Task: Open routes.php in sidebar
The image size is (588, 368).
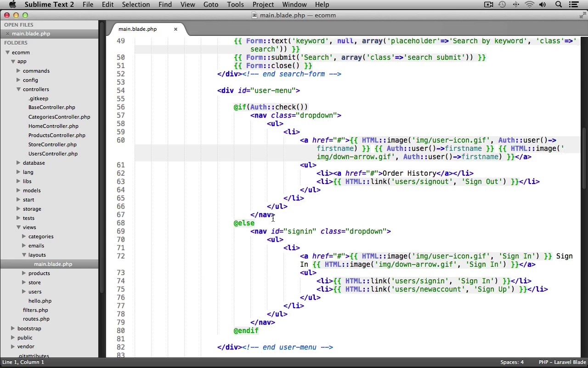Action: [x=36, y=319]
